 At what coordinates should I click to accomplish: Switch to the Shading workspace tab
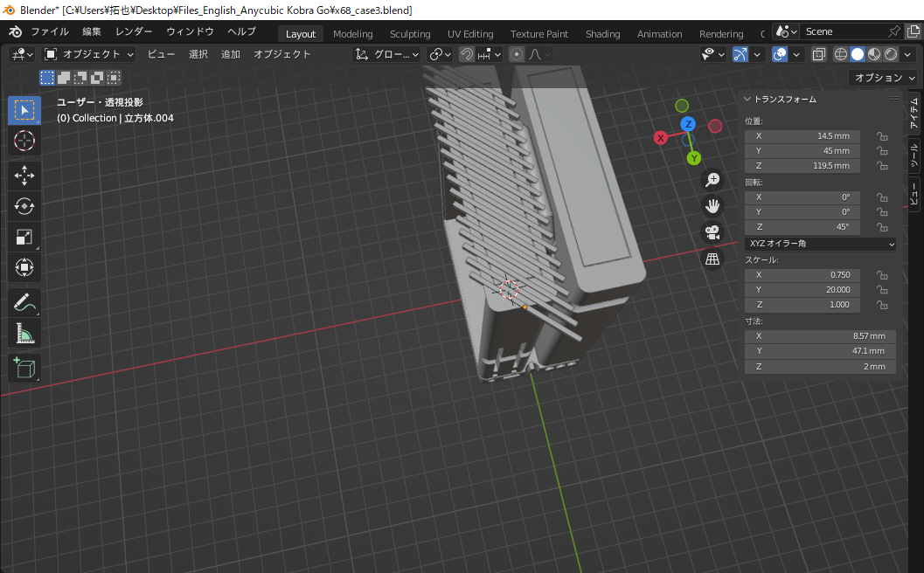point(602,33)
